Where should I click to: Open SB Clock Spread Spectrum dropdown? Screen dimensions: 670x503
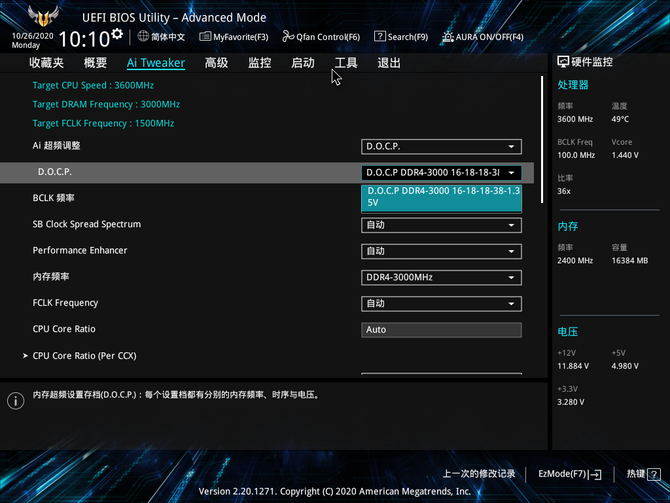point(441,225)
